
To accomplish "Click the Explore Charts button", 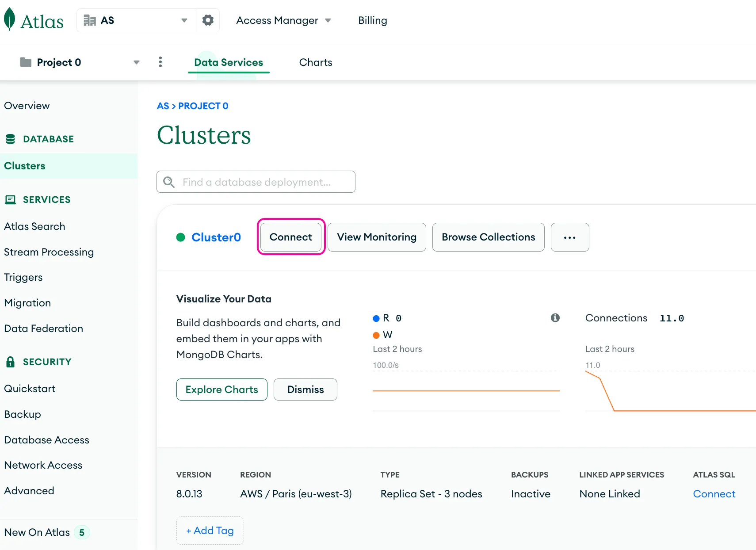I will click(x=222, y=390).
